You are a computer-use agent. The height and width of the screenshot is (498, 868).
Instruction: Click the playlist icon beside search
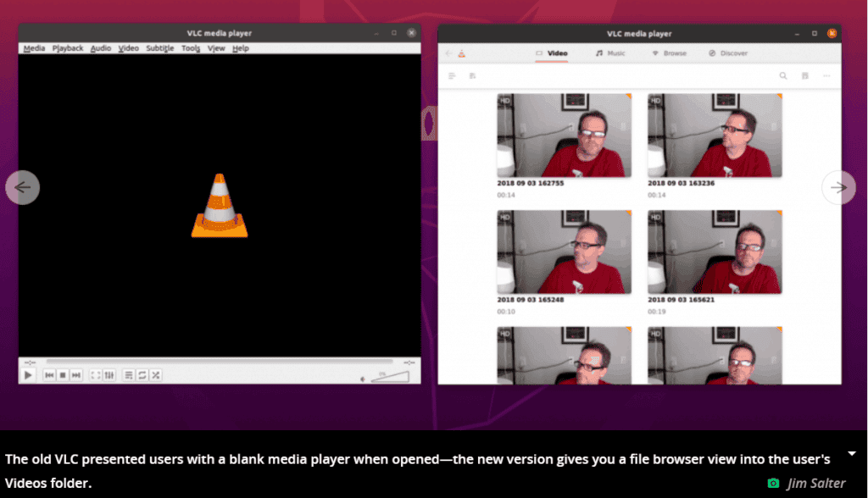coord(805,76)
